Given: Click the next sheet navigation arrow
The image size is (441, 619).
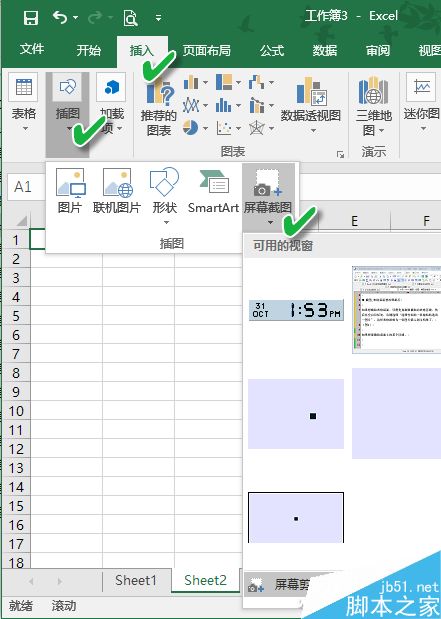Looking at the screenshot, I should 59,581.
